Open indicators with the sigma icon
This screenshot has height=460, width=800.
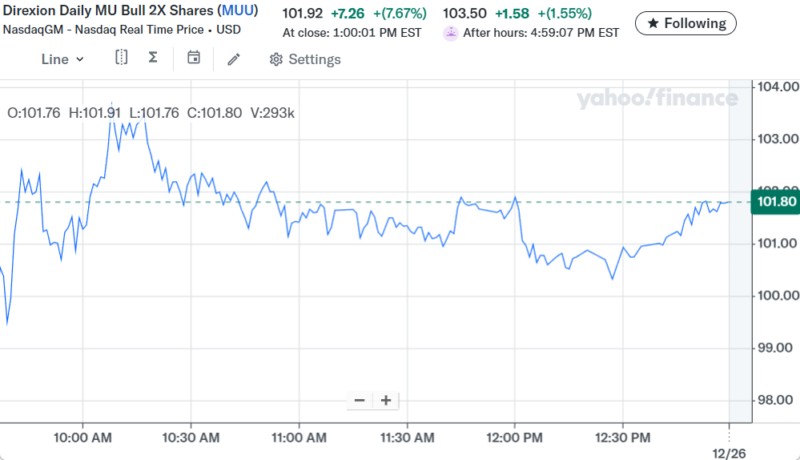click(x=152, y=58)
